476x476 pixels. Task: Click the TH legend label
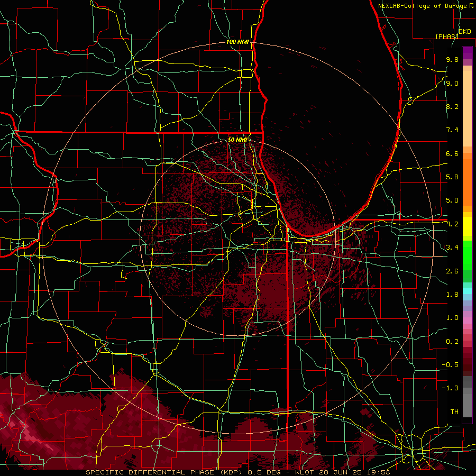click(454, 412)
